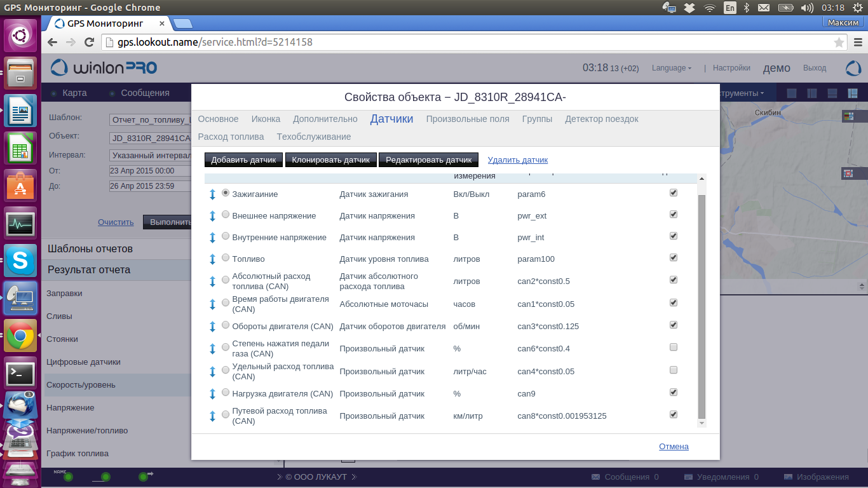Open Skype from the Ubuntu launcher
868x488 pixels.
point(20,261)
